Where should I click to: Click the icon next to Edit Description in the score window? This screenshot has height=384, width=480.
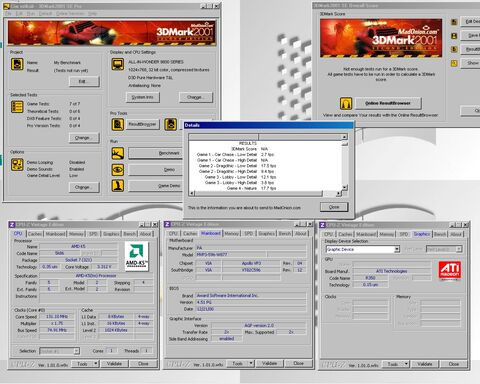coord(454,22)
